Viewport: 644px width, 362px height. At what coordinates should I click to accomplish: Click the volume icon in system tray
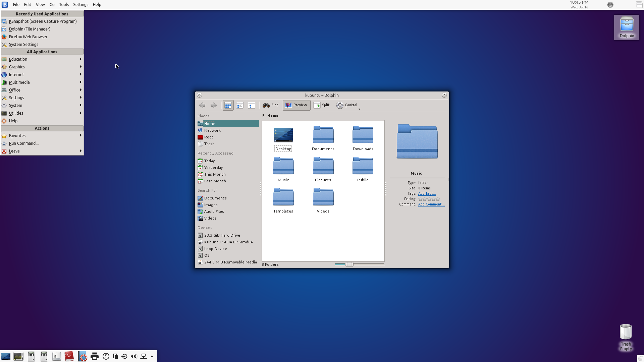pos(134,356)
